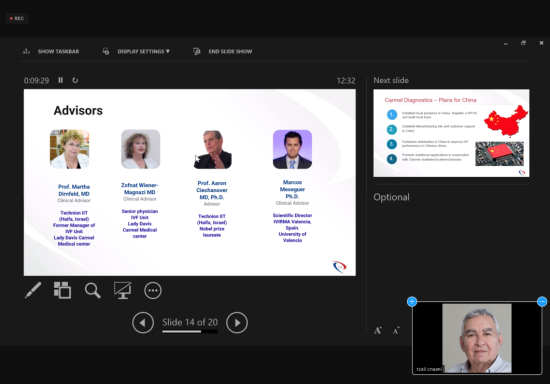The width and height of the screenshot is (550, 384).
Task: Click End Slide Show
Action: pos(223,52)
